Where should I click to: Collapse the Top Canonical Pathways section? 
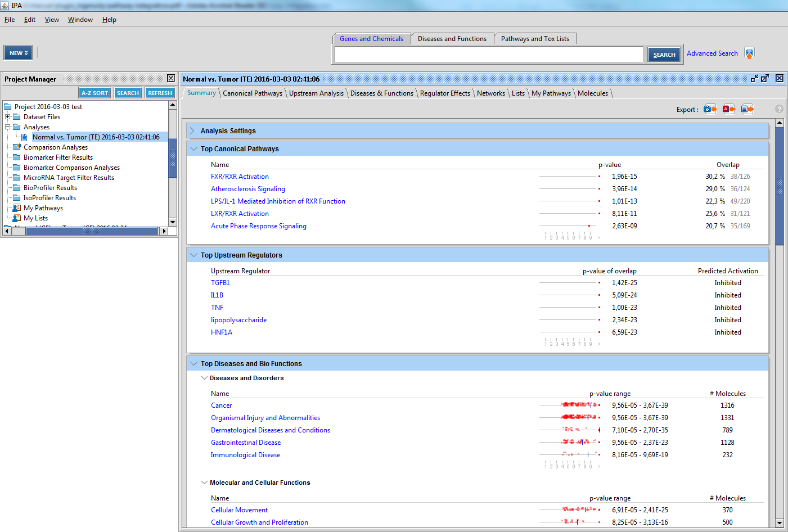coord(193,148)
